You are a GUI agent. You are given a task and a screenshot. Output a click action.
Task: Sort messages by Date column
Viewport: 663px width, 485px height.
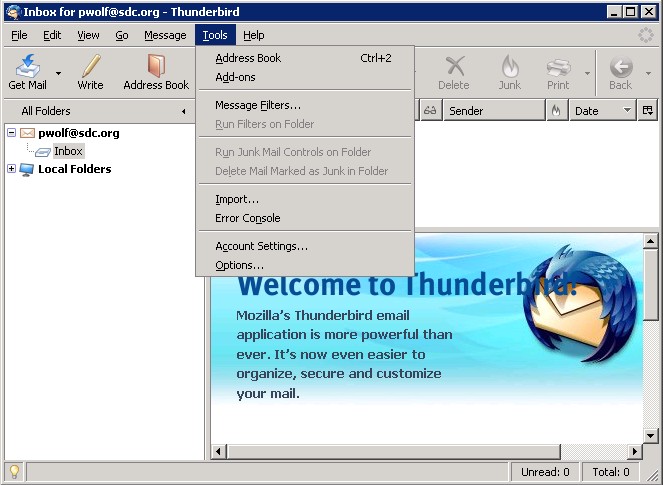coord(603,110)
